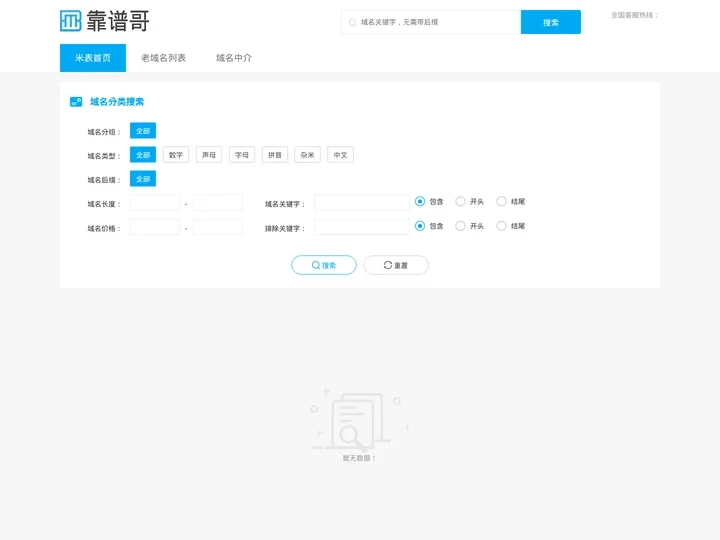This screenshot has height=540, width=720.
Task: Select 开头 radio for 排除关键字
Action: (x=461, y=226)
